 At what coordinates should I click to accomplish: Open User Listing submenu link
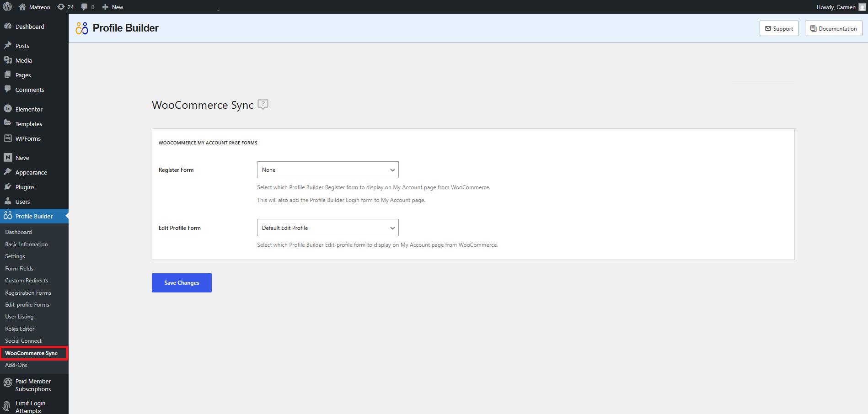pos(19,317)
